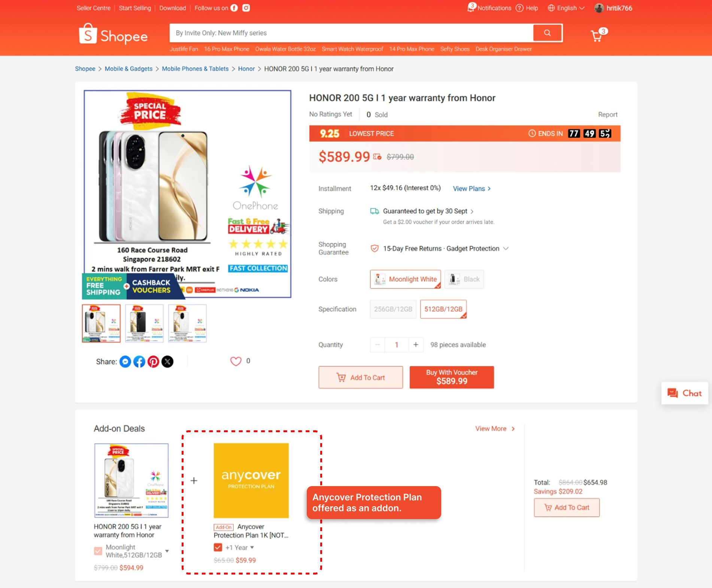This screenshot has height=588, width=712.
Task: Click the orange search magnifier button
Action: (x=548, y=33)
